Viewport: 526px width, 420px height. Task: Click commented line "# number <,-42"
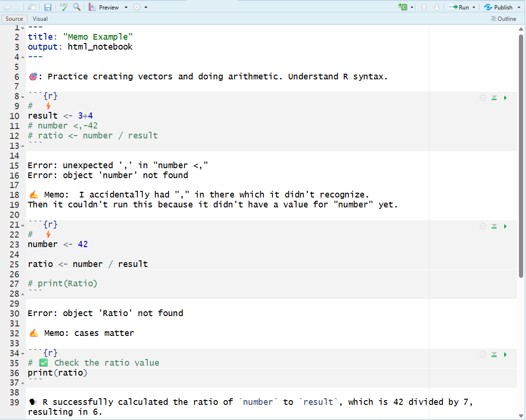[x=63, y=126]
